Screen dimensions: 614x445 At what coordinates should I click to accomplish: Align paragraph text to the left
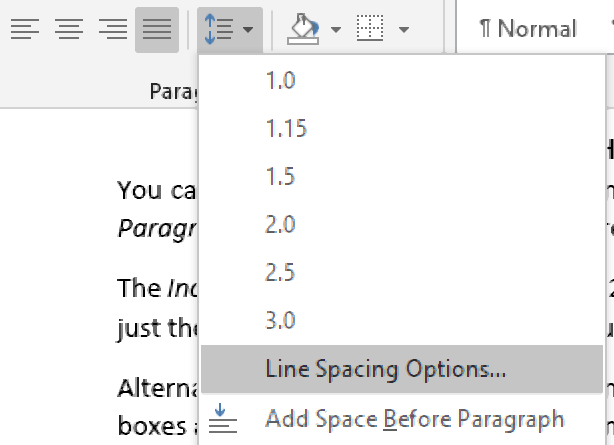click(x=25, y=29)
